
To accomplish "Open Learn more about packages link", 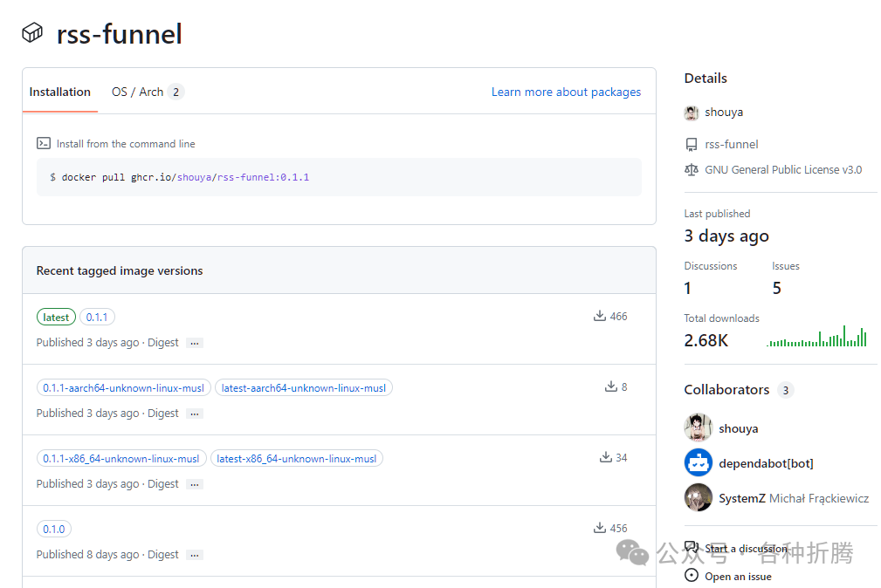I will pyautogui.click(x=566, y=92).
